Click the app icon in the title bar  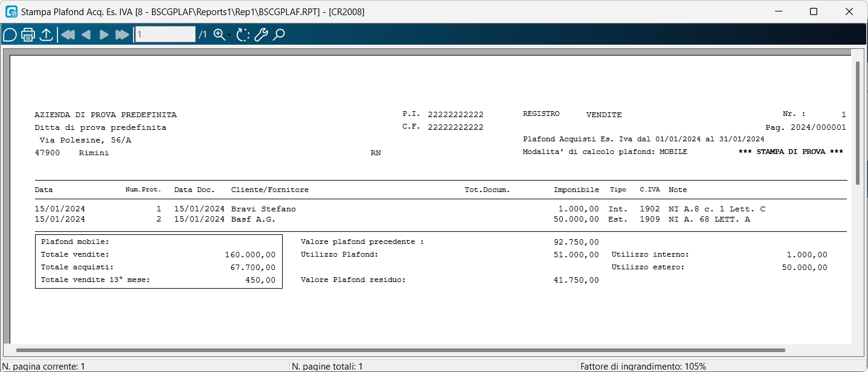point(11,11)
